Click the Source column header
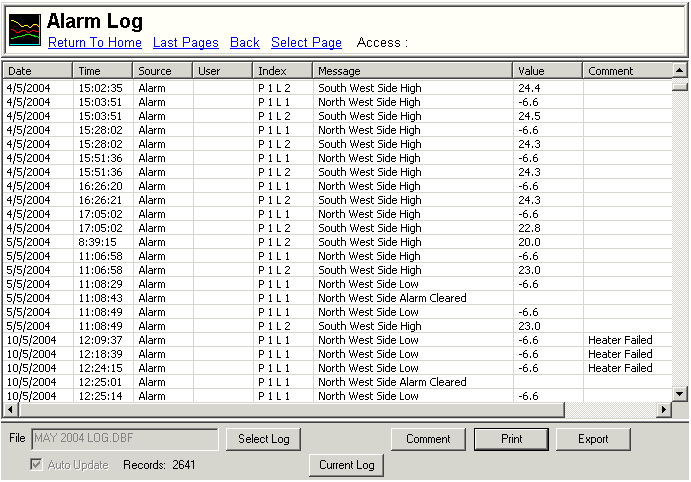The image size is (691, 482). tap(163, 71)
